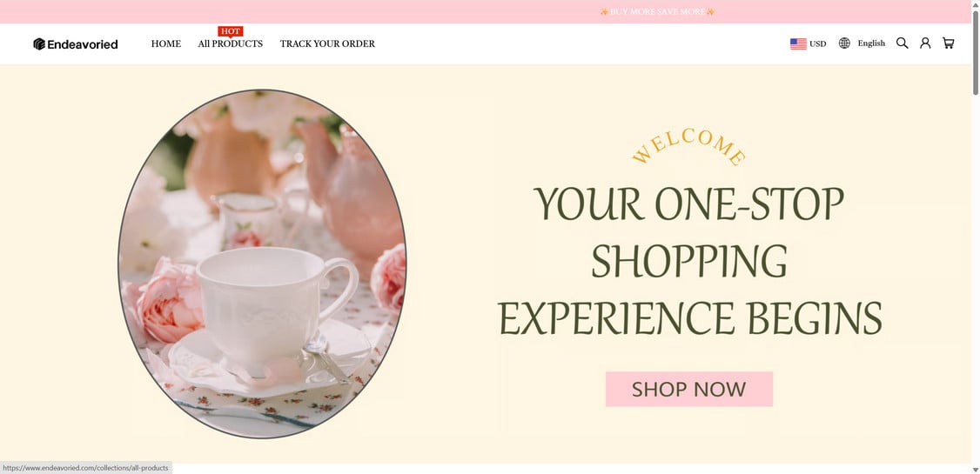Image resolution: width=980 pixels, height=474 pixels.
Task: Open the All PRODUCTS menu item
Action: pos(230,43)
